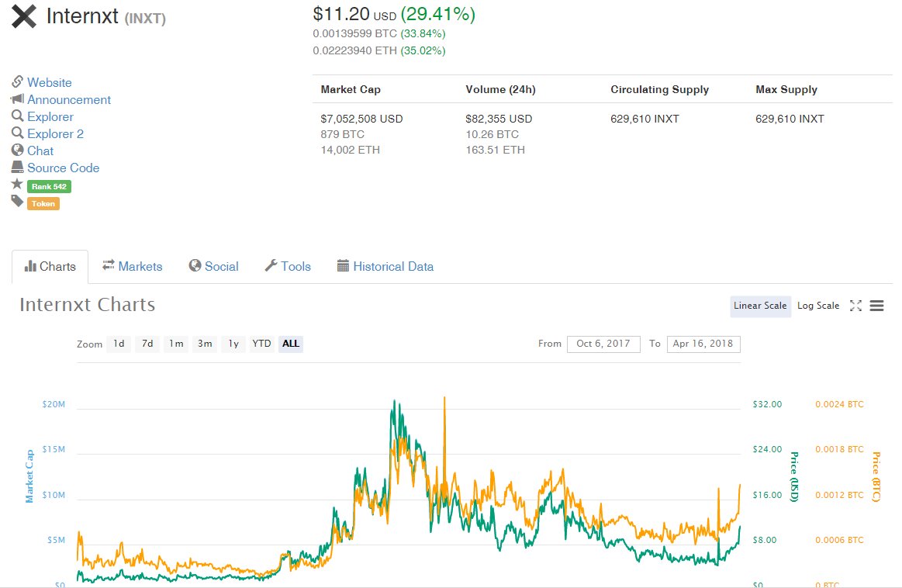Click the star icon near Rank 542

(x=19, y=185)
